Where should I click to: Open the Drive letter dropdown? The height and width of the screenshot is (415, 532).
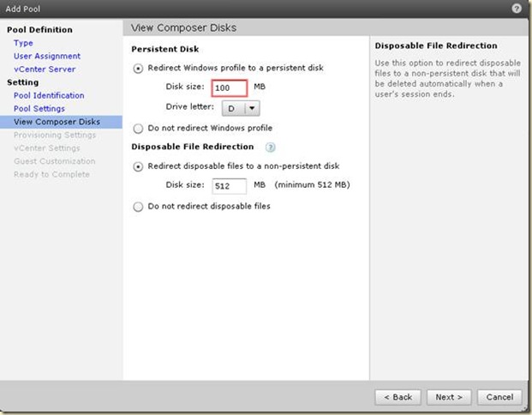click(241, 108)
